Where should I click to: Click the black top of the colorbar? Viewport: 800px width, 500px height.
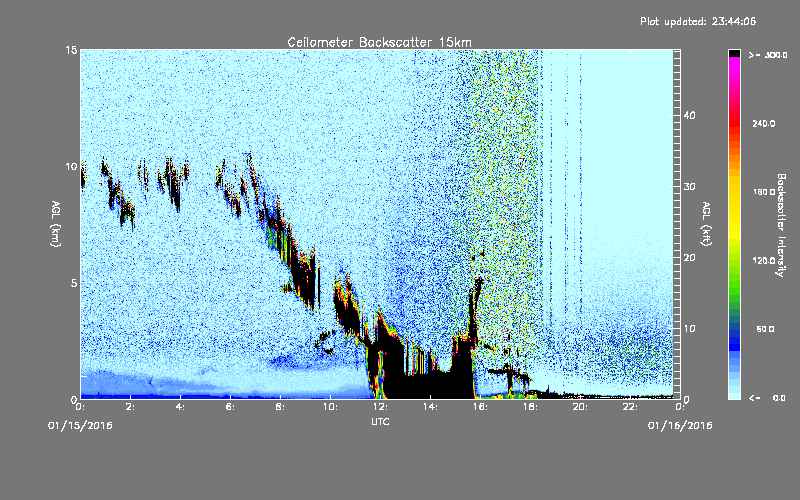click(x=734, y=53)
